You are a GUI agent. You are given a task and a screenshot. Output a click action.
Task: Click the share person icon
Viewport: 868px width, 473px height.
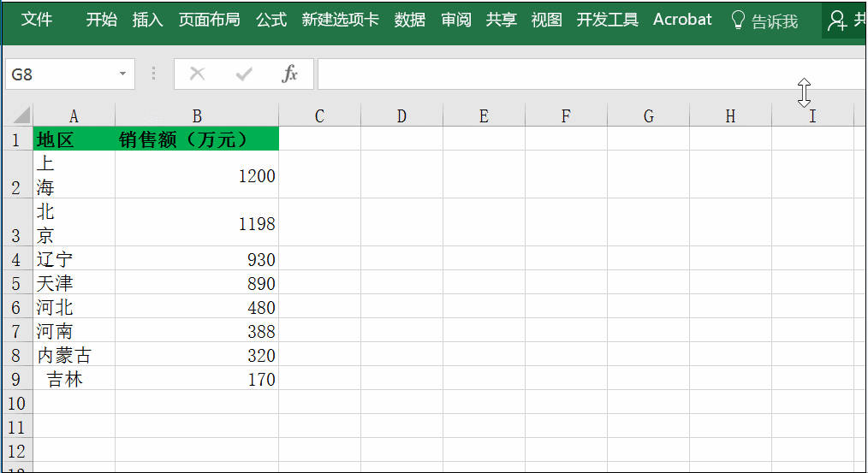[x=836, y=21]
